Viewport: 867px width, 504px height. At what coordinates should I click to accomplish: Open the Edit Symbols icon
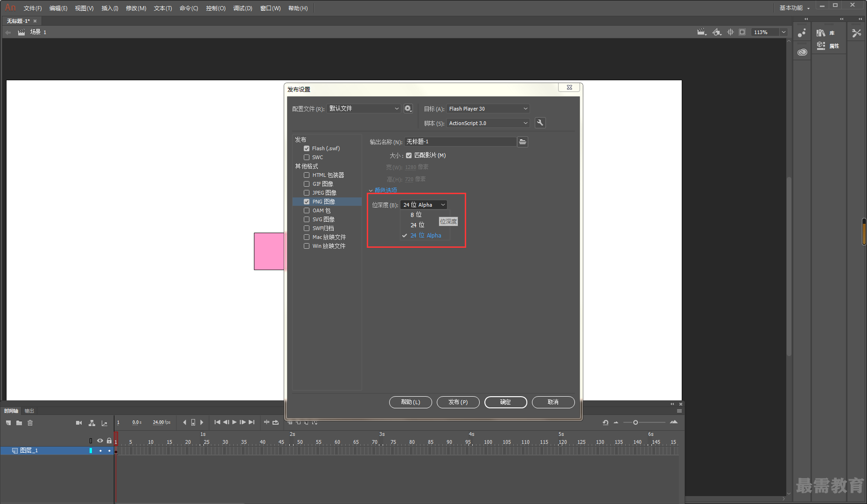click(x=717, y=32)
